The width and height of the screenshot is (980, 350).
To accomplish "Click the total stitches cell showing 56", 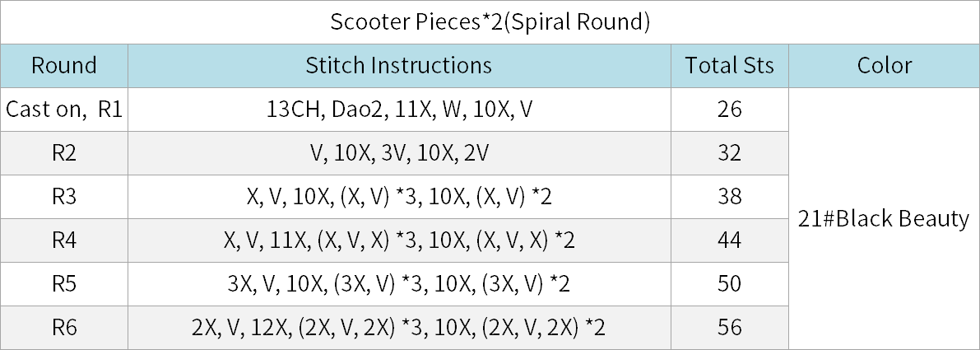I will (x=730, y=328).
